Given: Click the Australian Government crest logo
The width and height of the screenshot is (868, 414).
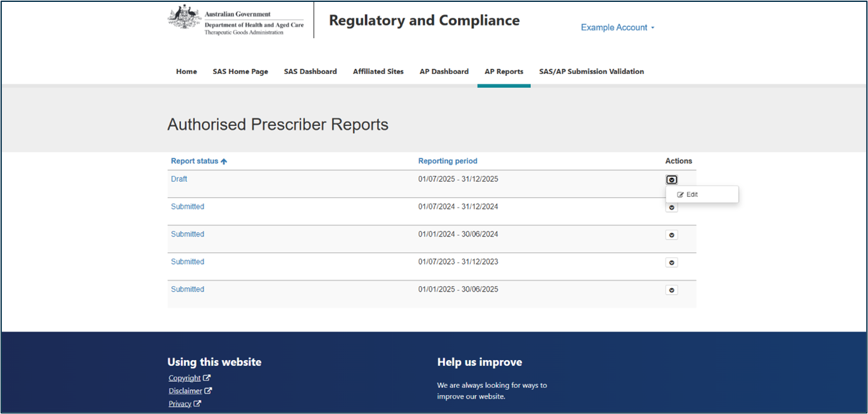Looking at the screenshot, I should [184, 17].
